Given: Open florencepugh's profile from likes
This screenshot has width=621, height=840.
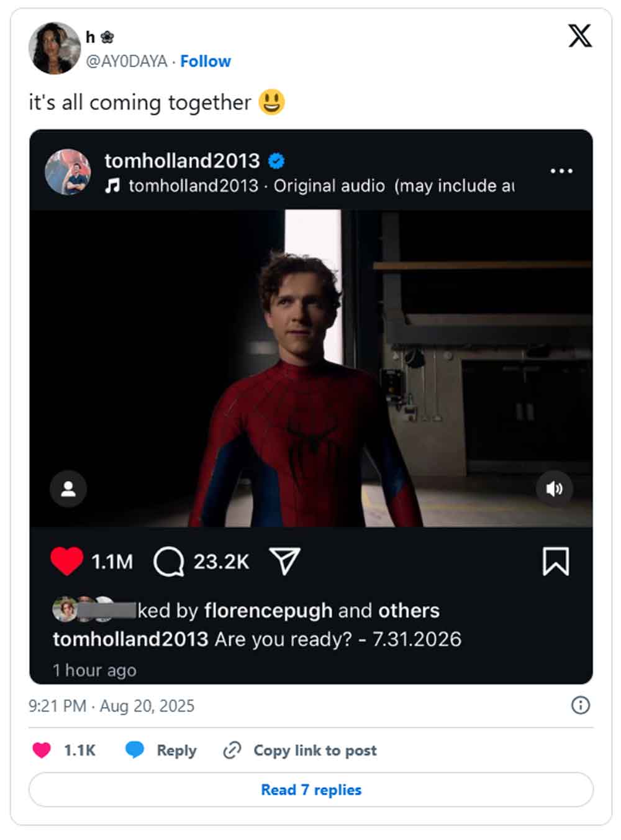Looking at the screenshot, I should 268,610.
